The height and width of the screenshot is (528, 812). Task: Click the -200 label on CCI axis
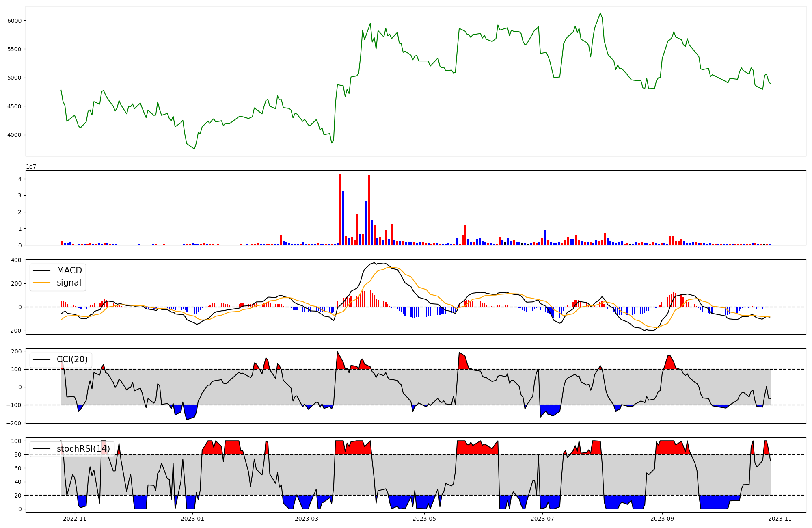tap(14, 423)
